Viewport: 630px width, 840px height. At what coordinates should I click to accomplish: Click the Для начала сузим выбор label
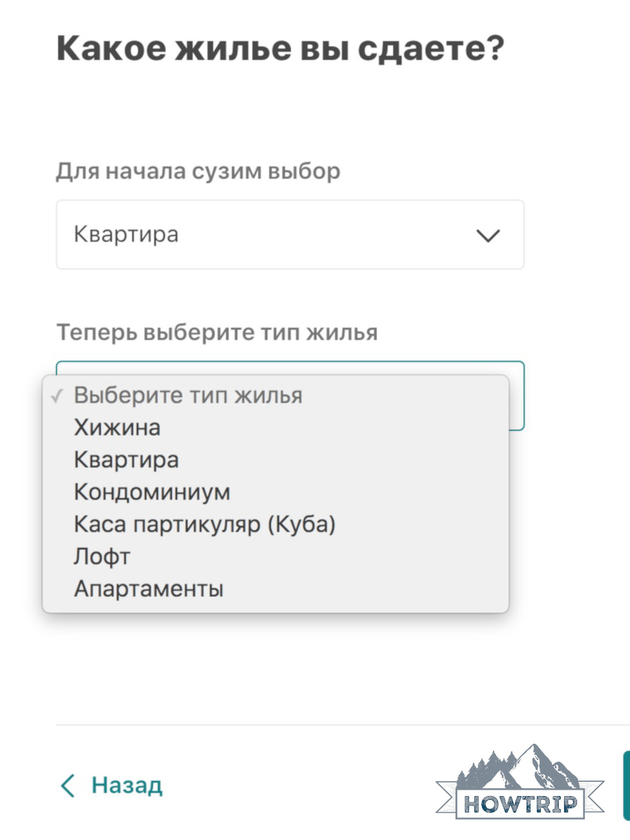[198, 171]
